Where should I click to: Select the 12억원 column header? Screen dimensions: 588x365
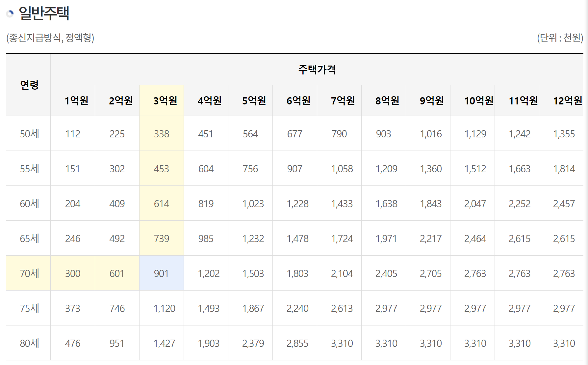pyautogui.click(x=561, y=100)
